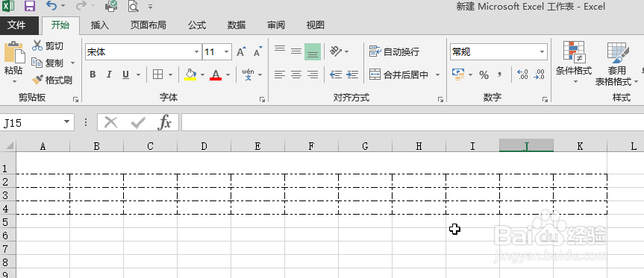The height and width of the screenshot is (278, 644).
Task: Switch to the 插入 tab
Action: [x=100, y=25]
